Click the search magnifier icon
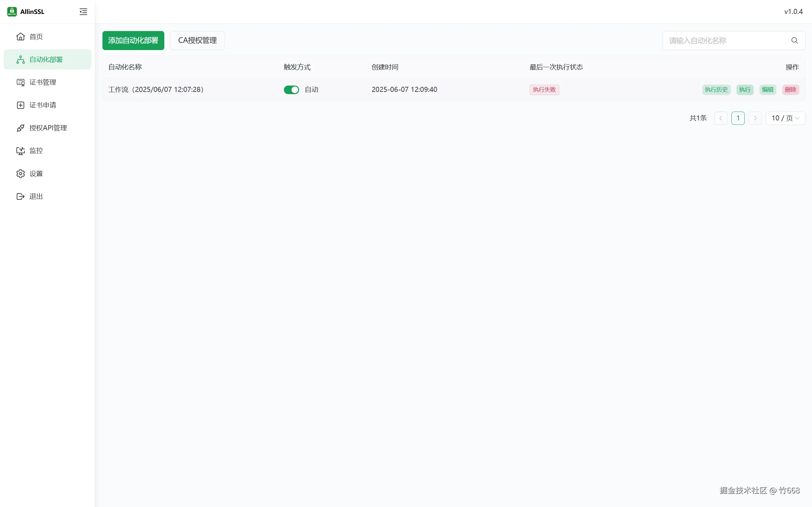812x507 pixels. [x=794, y=41]
